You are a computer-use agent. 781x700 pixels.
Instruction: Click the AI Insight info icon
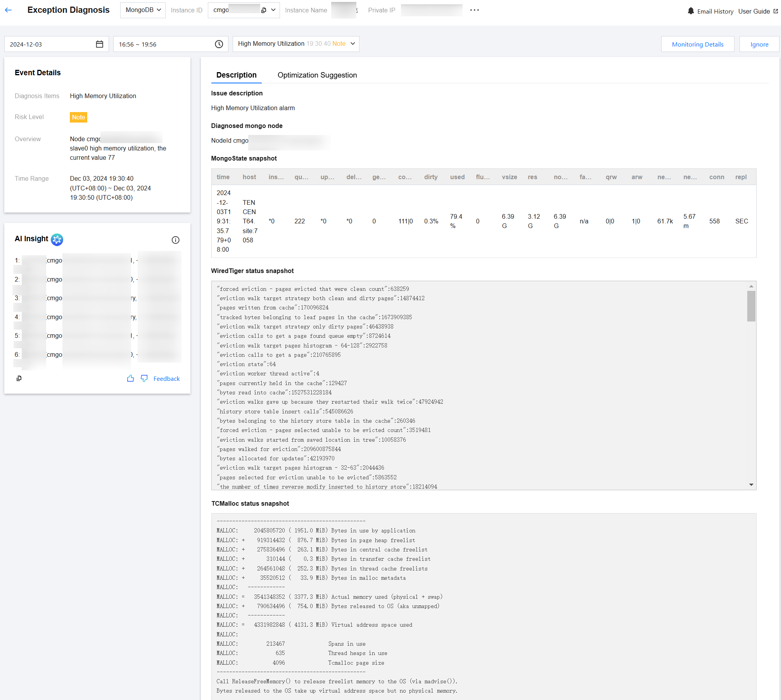(x=175, y=240)
